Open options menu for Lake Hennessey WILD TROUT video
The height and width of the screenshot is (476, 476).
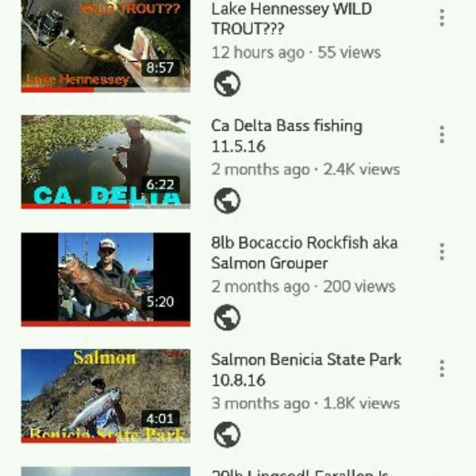(442, 18)
